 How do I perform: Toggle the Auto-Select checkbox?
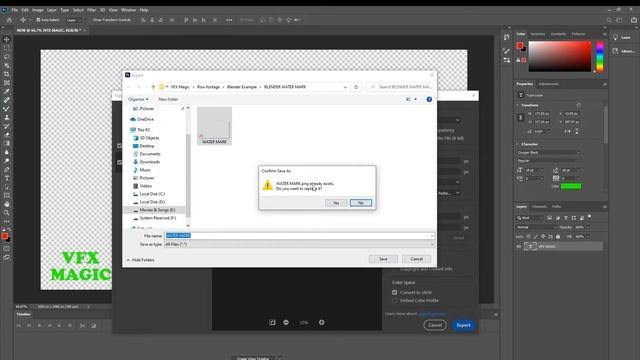(38, 20)
